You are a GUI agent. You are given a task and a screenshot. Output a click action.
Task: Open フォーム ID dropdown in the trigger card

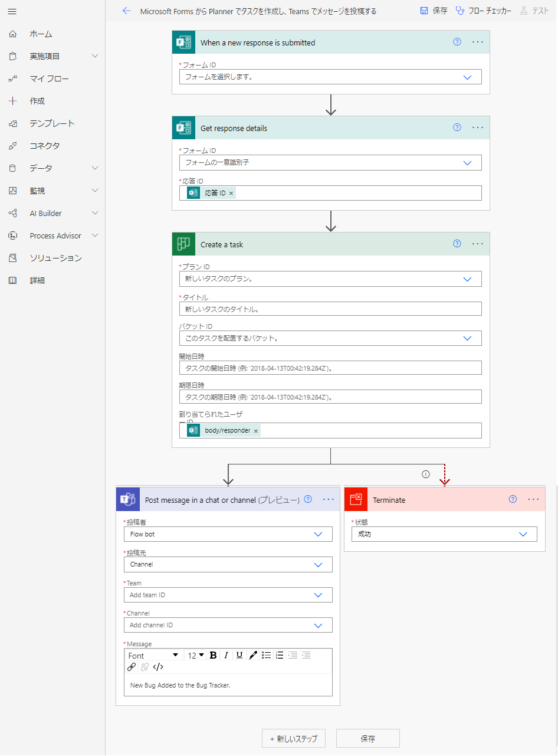tap(468, 77)
